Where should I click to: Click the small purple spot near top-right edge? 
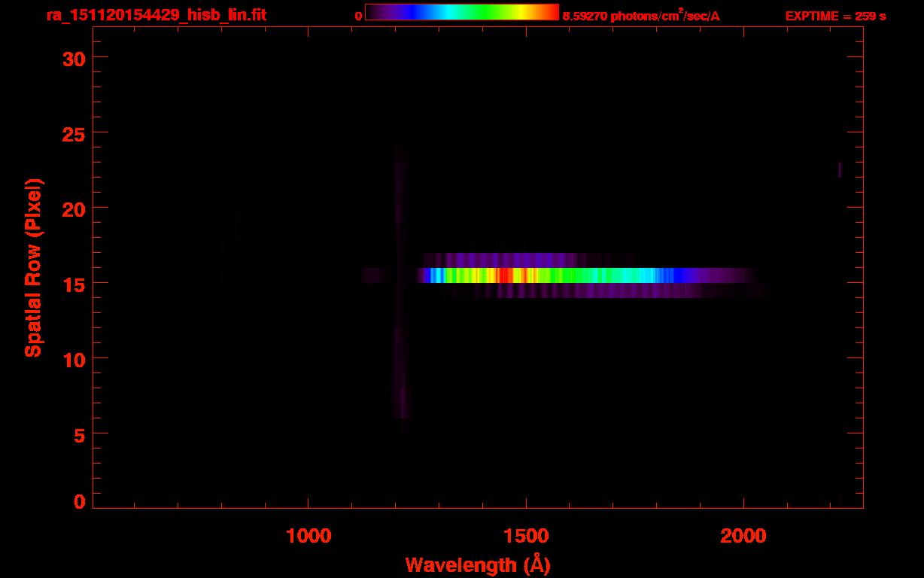[840, 169]
